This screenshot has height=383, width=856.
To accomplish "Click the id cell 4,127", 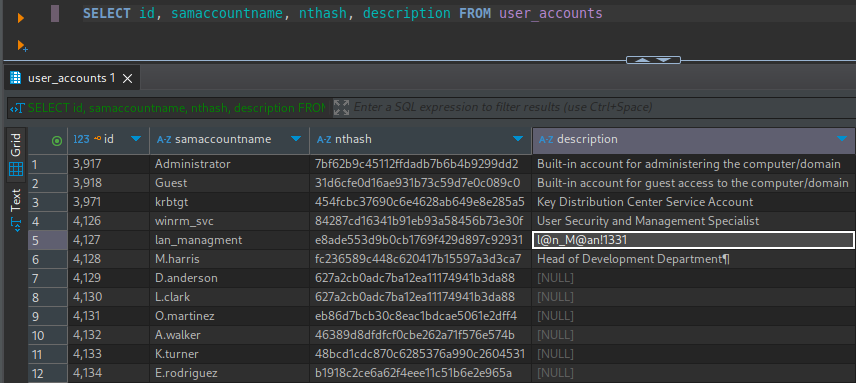I will click(x=109, y=240).
